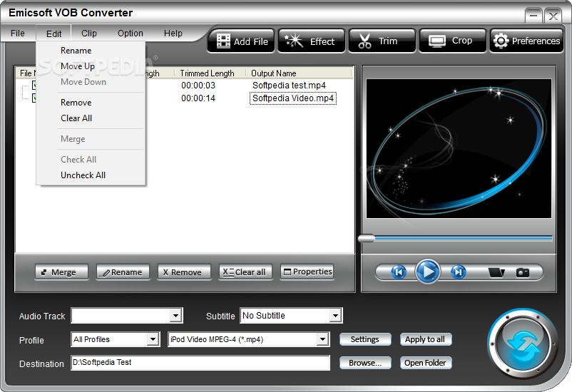Viewport: 572px width, 392px height.
Task: Open the Crop tool
Action: (x=453, y=41)
